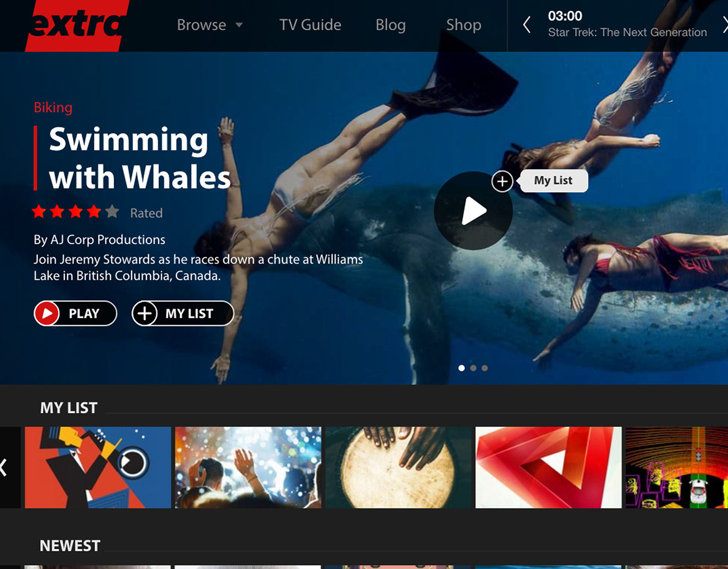Click the NEWEST section heading
Screen dimensions: 728x569
click(x=70, y=546)
